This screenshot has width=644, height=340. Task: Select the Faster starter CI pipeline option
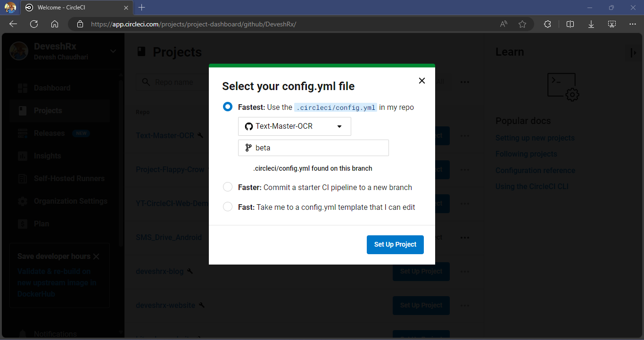tap(228, 187)
